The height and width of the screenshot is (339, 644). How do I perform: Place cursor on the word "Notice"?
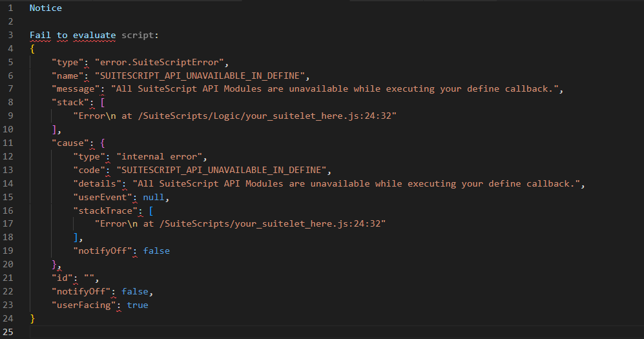[x=46, y=8]
